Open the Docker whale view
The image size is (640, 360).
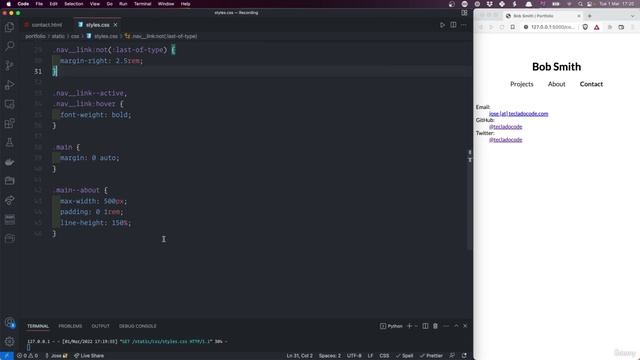pos(9,162)
